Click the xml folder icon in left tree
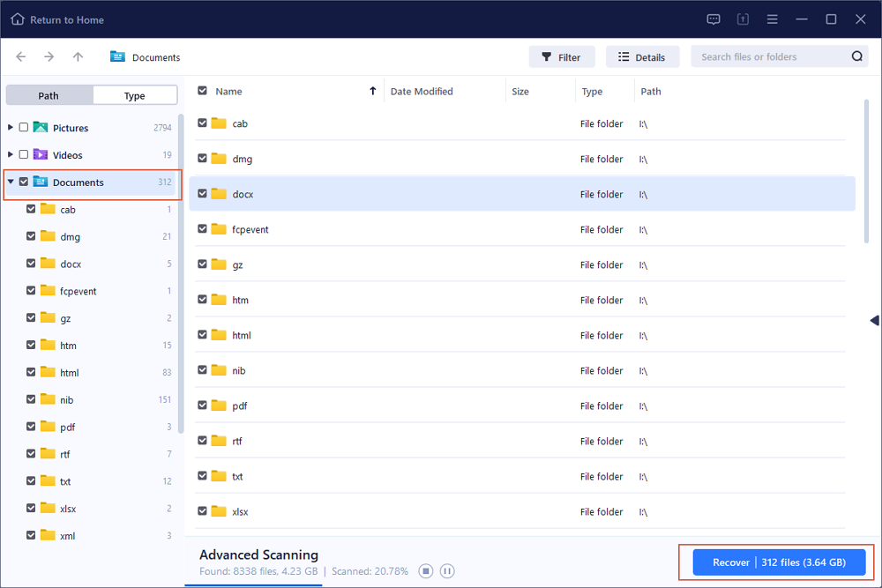 (x=48, y=535)
